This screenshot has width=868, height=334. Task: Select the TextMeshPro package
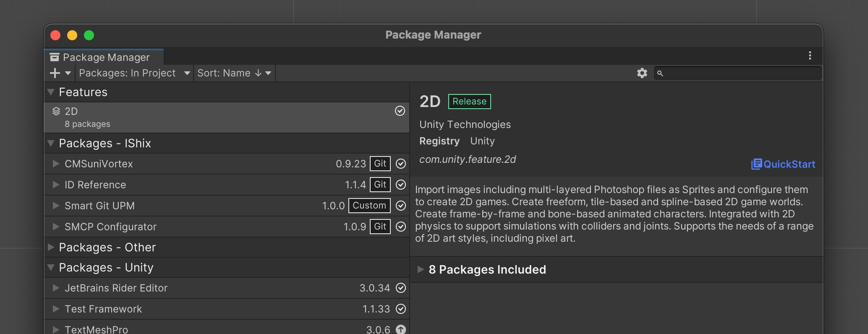point(227,327)
